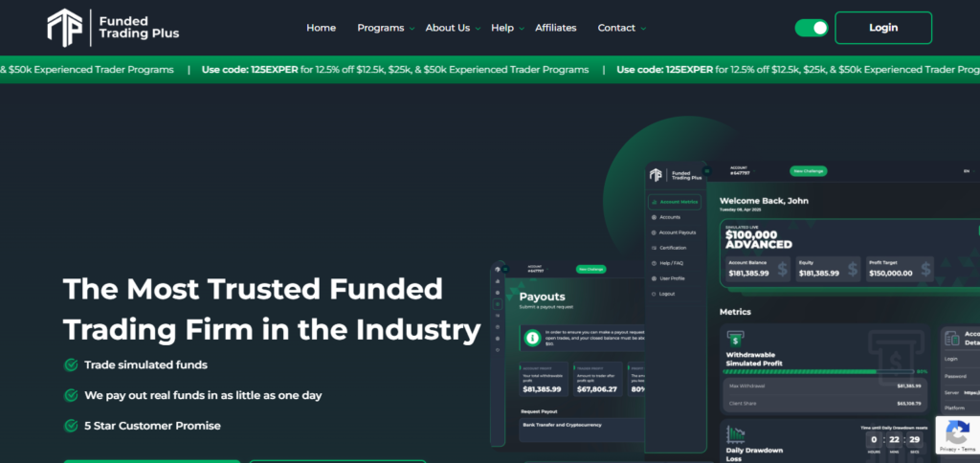Click the Account Details clipboard icon
This screenshot has width=980, height=463.
click(952, 339)
